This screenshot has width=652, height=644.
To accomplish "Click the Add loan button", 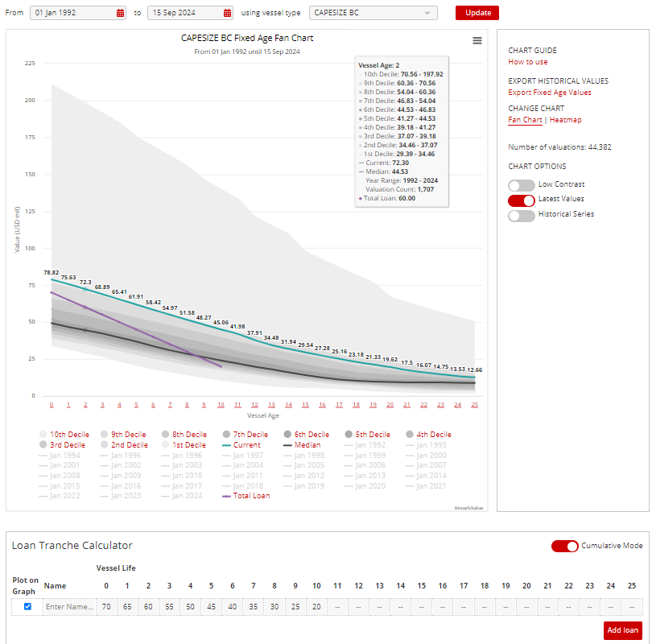I will (622, 630).
